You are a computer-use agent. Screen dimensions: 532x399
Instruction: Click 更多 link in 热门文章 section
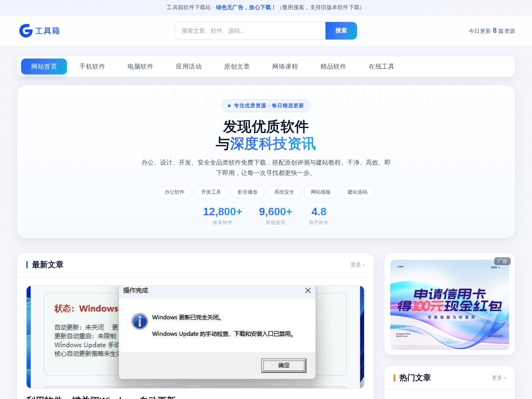(499, 378)
